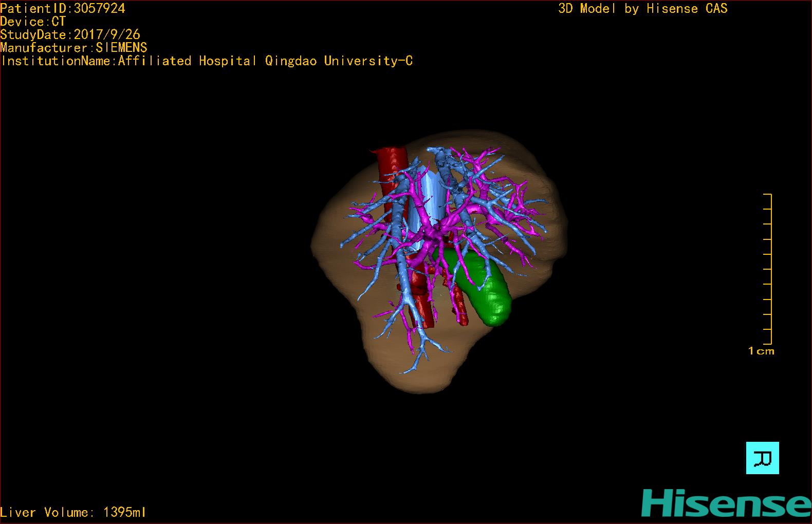Click the 'Manufacturer:SIEMENS' text
Screen dimensions: 812x524
(x=73, y=48)
